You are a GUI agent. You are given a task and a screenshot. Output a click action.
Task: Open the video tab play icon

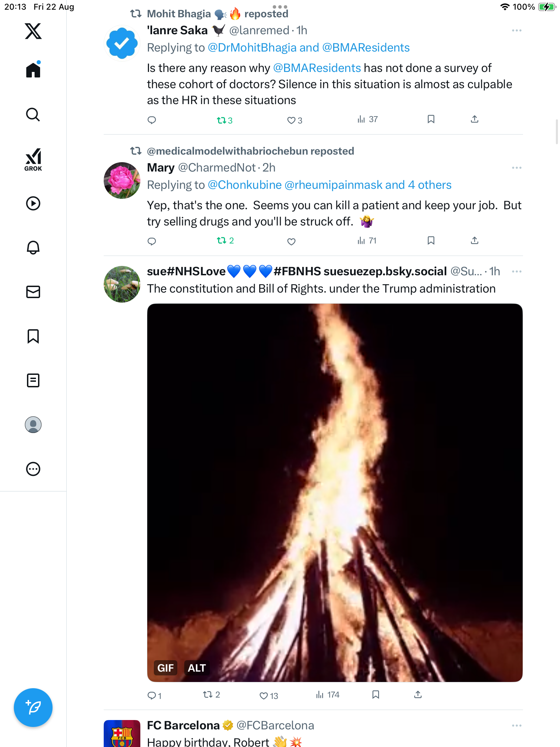(x=33, y=203)
